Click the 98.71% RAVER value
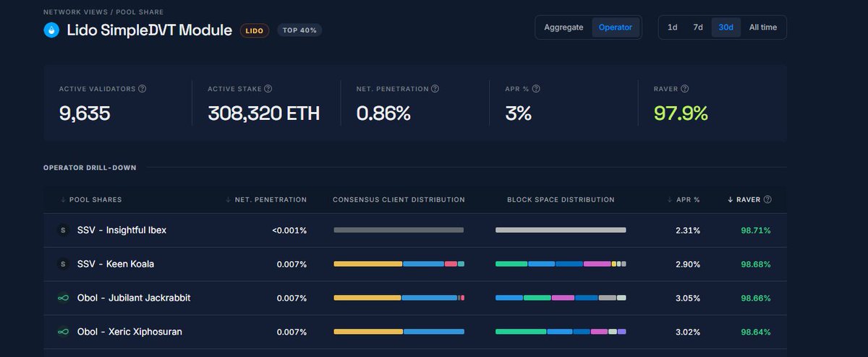868x357 pixels. 756,231
